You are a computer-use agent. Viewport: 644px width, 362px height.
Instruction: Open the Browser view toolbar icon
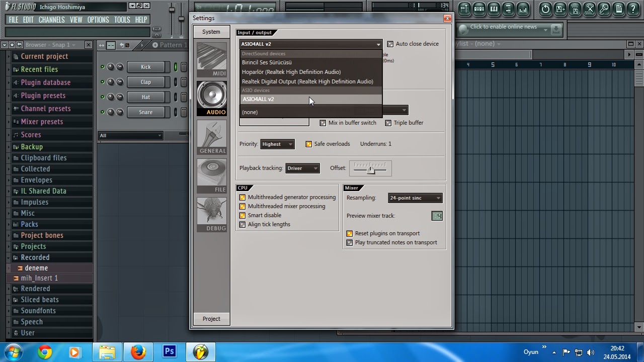coord(508,9)
